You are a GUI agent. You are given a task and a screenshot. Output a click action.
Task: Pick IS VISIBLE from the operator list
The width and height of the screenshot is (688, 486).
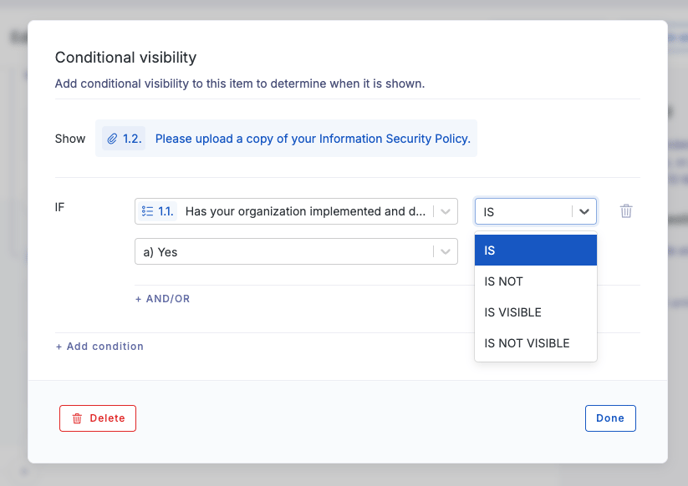[536, 312]
